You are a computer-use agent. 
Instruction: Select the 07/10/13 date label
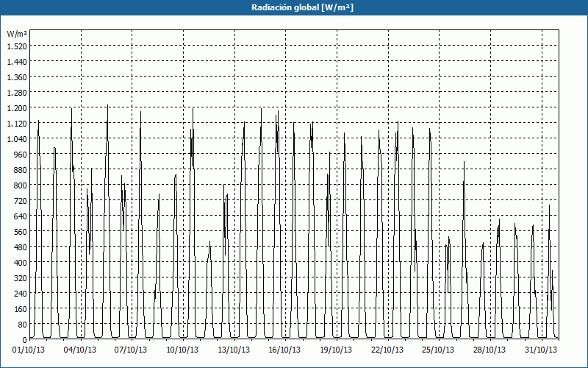pos(131,350)
